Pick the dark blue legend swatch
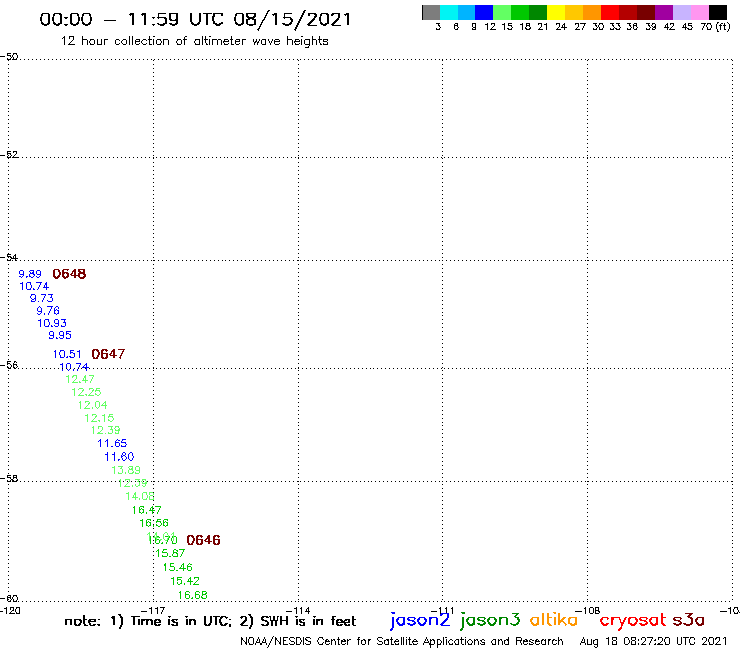The image size is (740, 650). [x=484, y=12]
